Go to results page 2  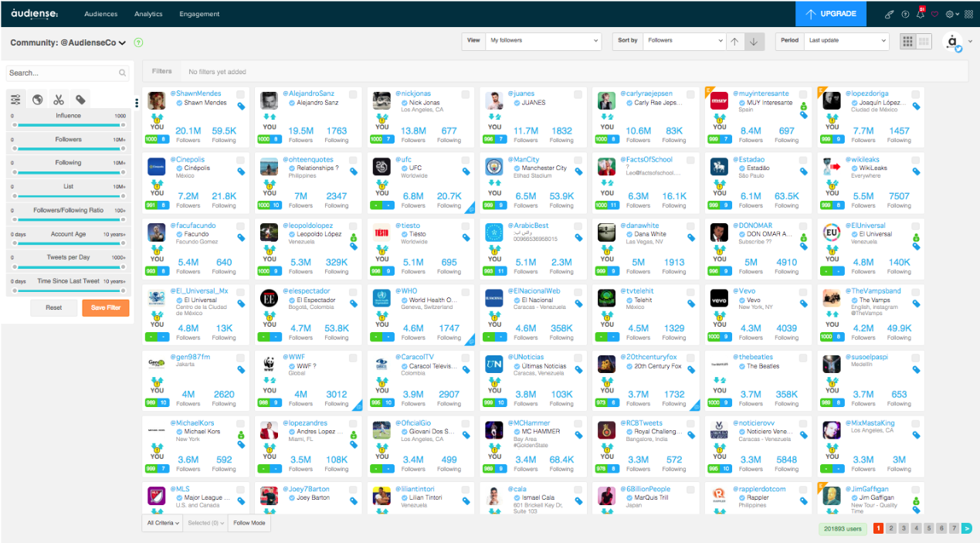[891, 528]
